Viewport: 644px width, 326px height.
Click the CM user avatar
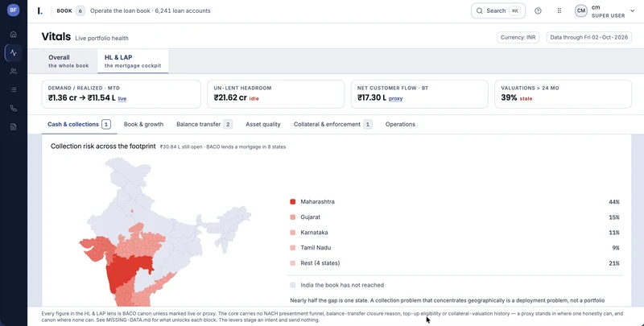(580, 11)
